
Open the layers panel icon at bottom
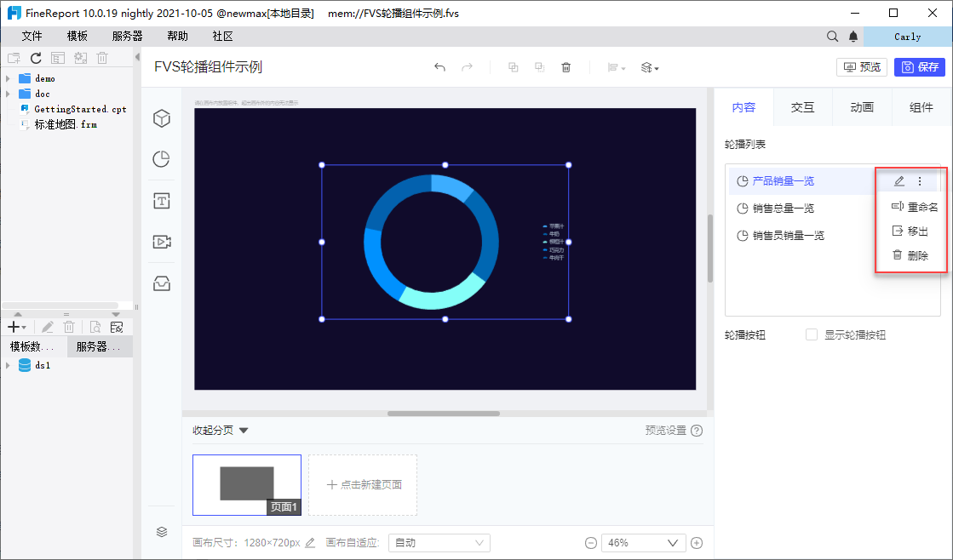pyautogui.click(x=162, y=532)
